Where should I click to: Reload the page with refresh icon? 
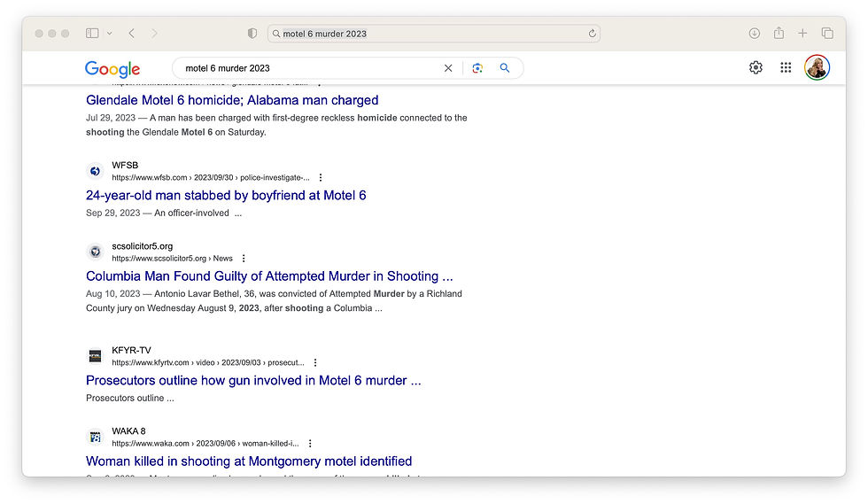[592, 34]
